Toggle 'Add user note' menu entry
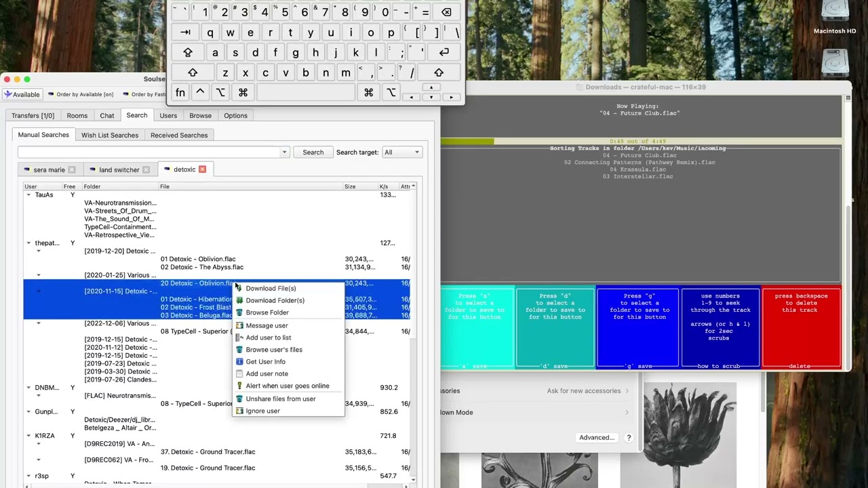 [288, 374]
